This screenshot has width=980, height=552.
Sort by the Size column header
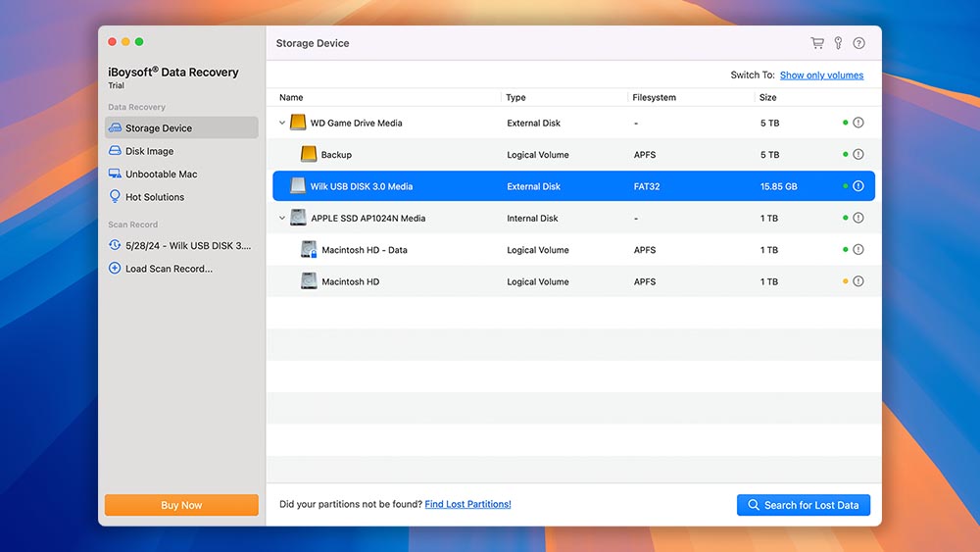(767, 97)
